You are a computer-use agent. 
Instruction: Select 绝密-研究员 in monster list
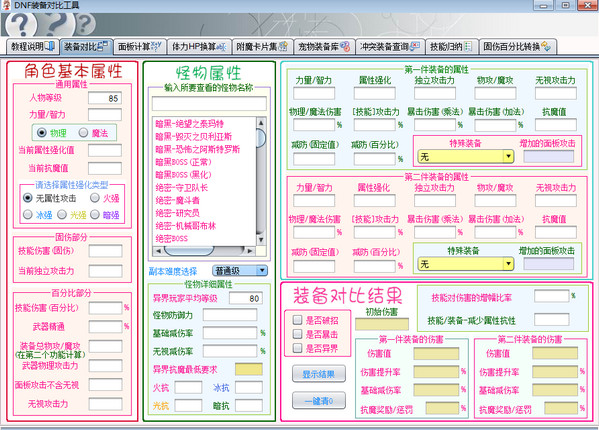tap(178, 213)
